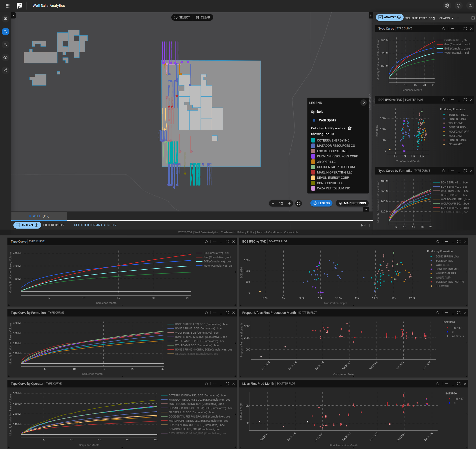The image size is (476, 449).
Task: Click the share icon in the sidebar
Action: coord(5,70)
